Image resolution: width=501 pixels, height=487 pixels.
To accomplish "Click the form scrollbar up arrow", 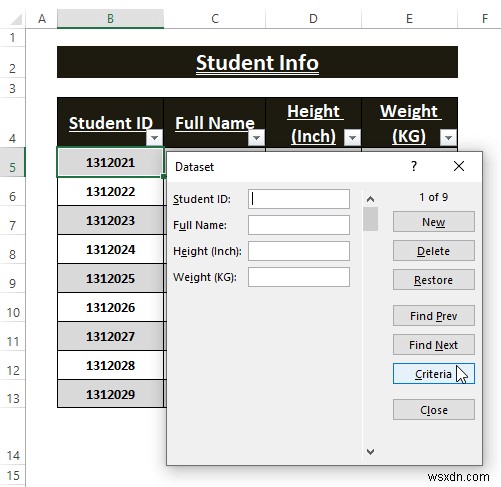I will (x=370, y=199).
